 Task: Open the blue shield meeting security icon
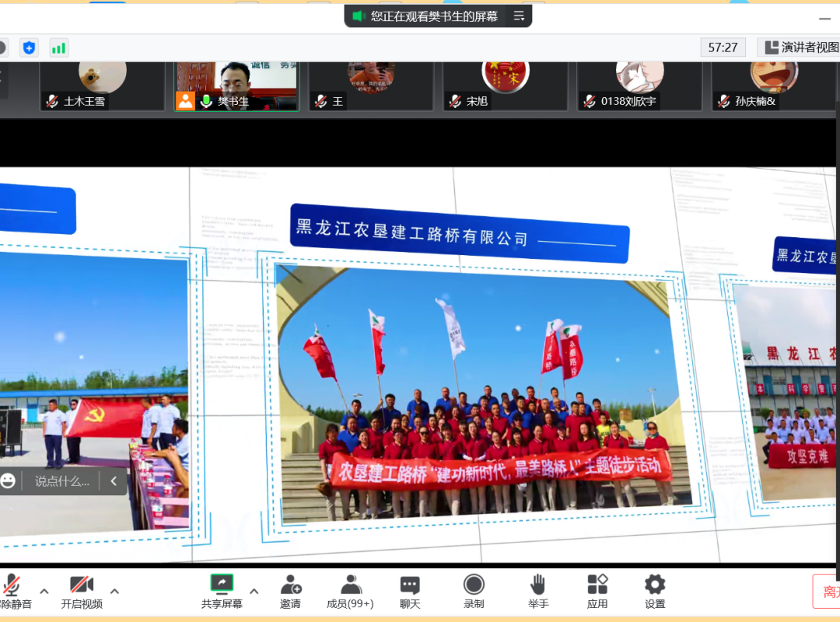click(29, 47)
